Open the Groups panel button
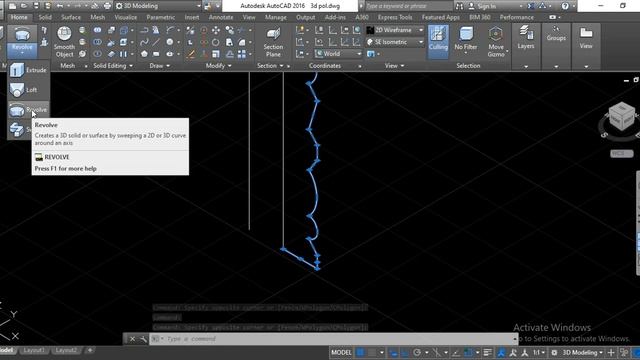This screenshot has width=640, height=360. (556, 46)
